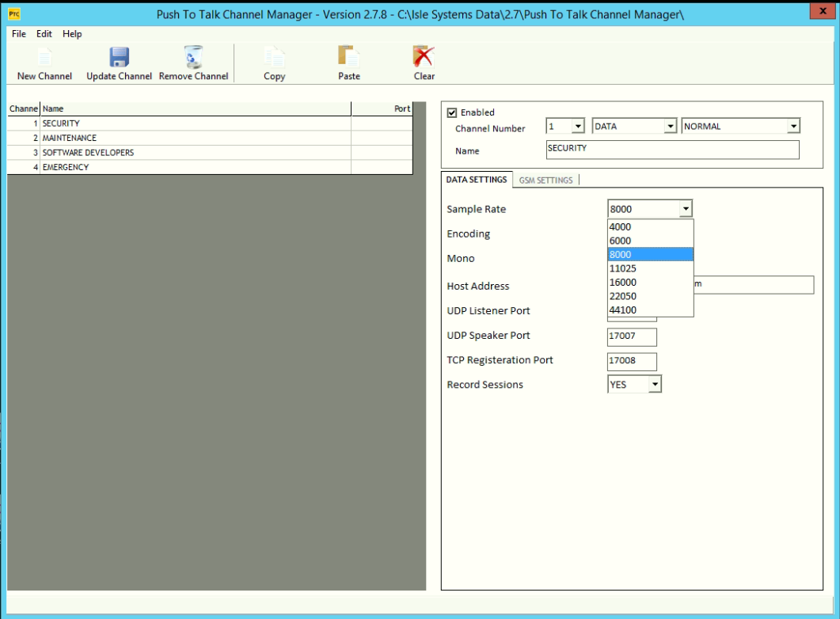Open the Record Sessions YES dropdown
This screenshot has width=840, height=619.
click(x=655, y=385)
